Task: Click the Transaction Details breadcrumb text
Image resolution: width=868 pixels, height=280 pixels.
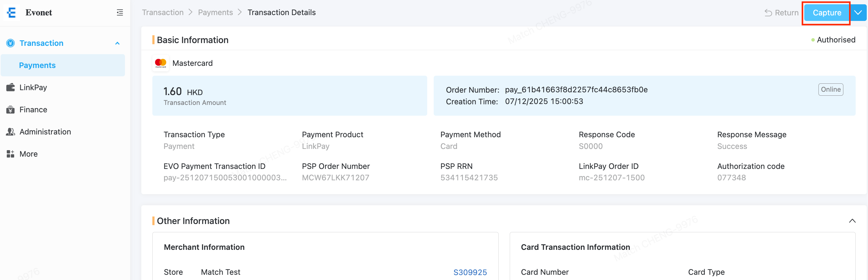Action: tap(281, 13)
